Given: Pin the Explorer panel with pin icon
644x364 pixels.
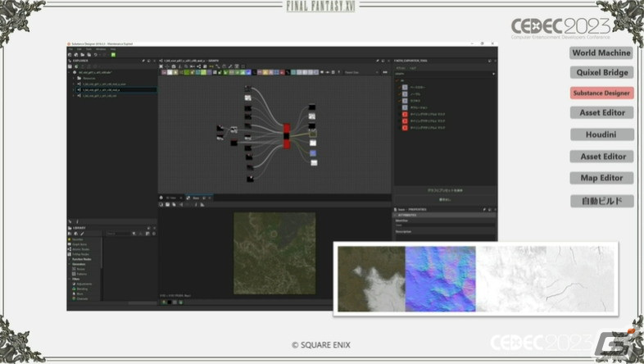Looking at the screenshot, I should tap(143, 61).
